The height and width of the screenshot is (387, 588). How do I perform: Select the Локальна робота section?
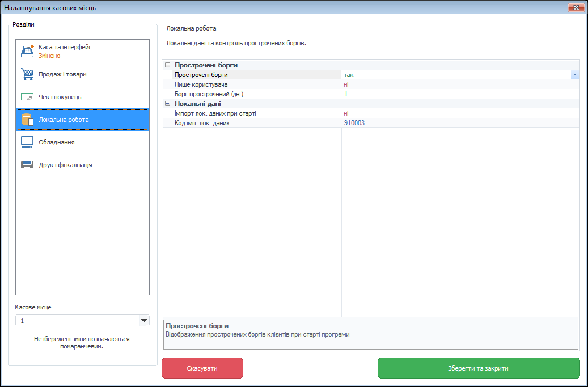click(x=82, y=120)
